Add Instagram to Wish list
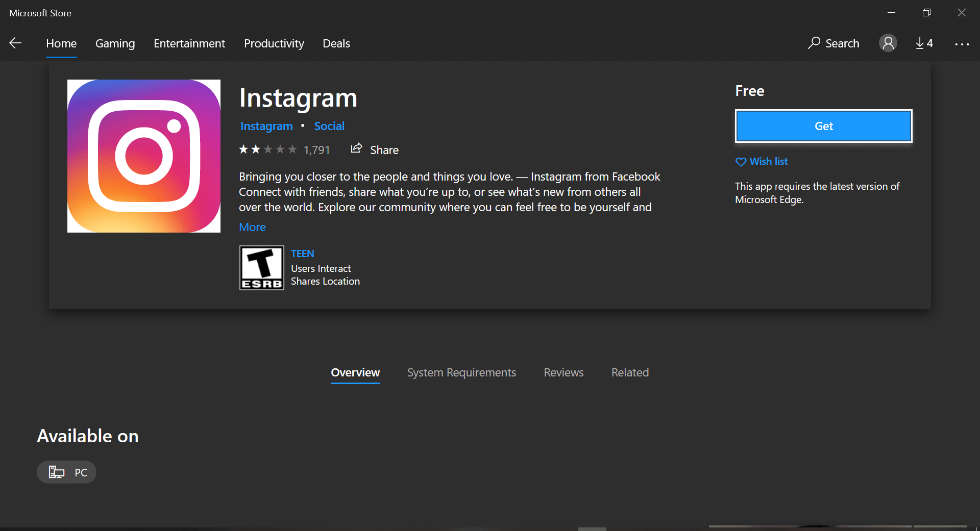This screenshot has width=980, height=531. tap(762, 162)
